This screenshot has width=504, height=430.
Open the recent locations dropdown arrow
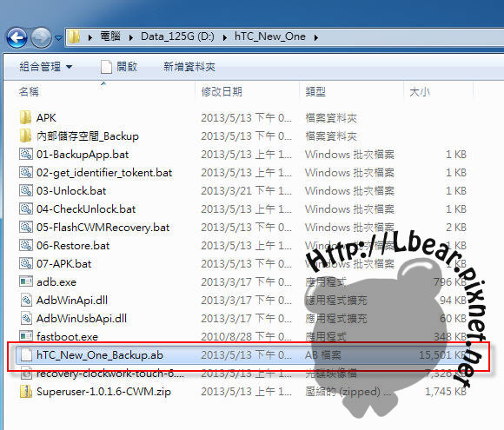coord(58,38)
